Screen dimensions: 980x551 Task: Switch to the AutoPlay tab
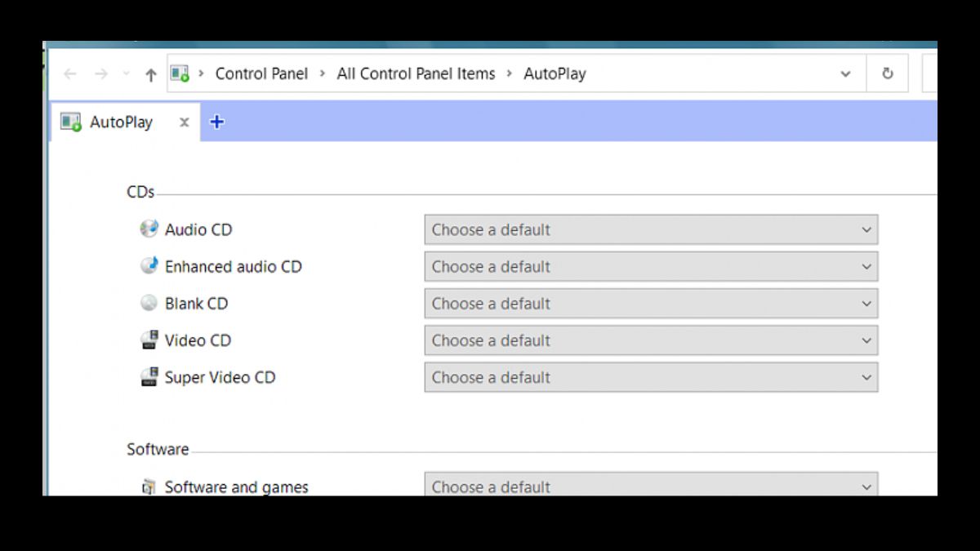click(x=121, y=121)
